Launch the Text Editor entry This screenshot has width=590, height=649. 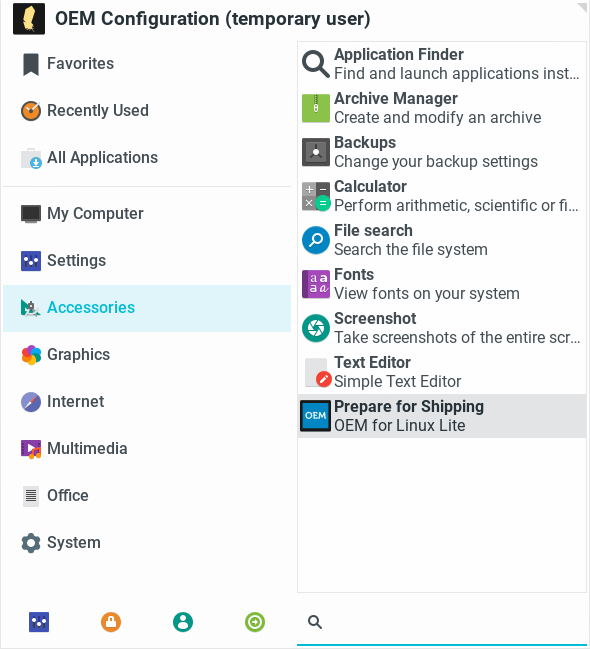[x=442, y=372]
